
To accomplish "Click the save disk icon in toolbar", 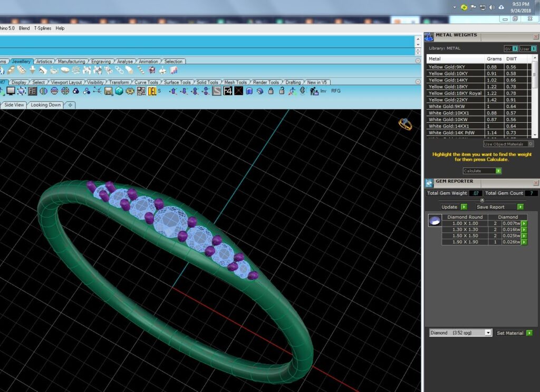I will pyautogui.click(x=108, y=91).
